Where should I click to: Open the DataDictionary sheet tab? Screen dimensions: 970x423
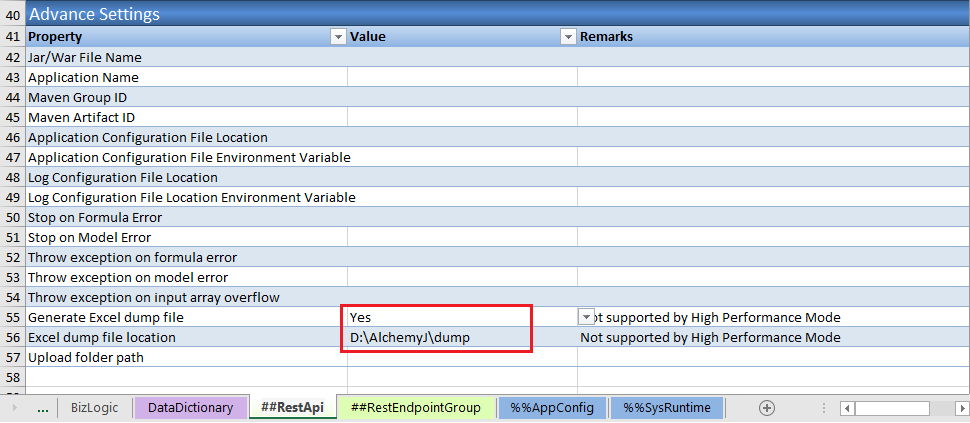tap(190, 408)
